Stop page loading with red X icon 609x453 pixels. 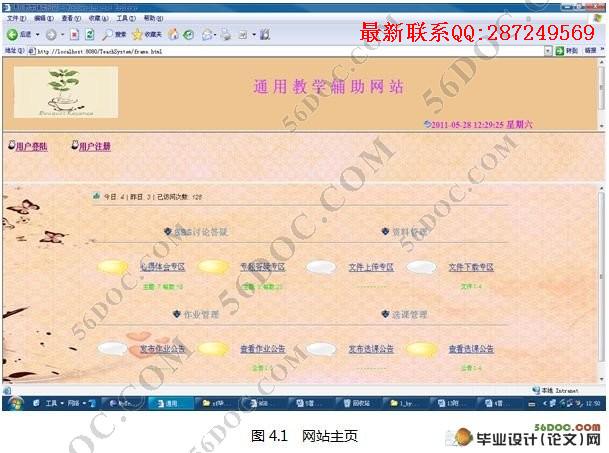tap(74, 35)
